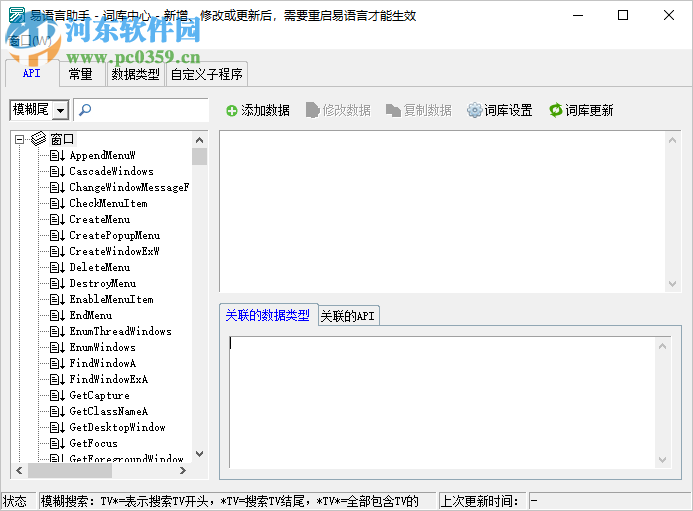The height and width of the screenshot is (511, 693).
Task: Collapse the 窗口 tree node
Action: coord(19,140)
